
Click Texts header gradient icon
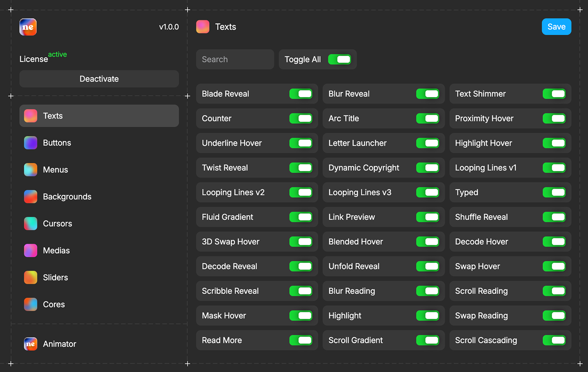tap(203, 27)
